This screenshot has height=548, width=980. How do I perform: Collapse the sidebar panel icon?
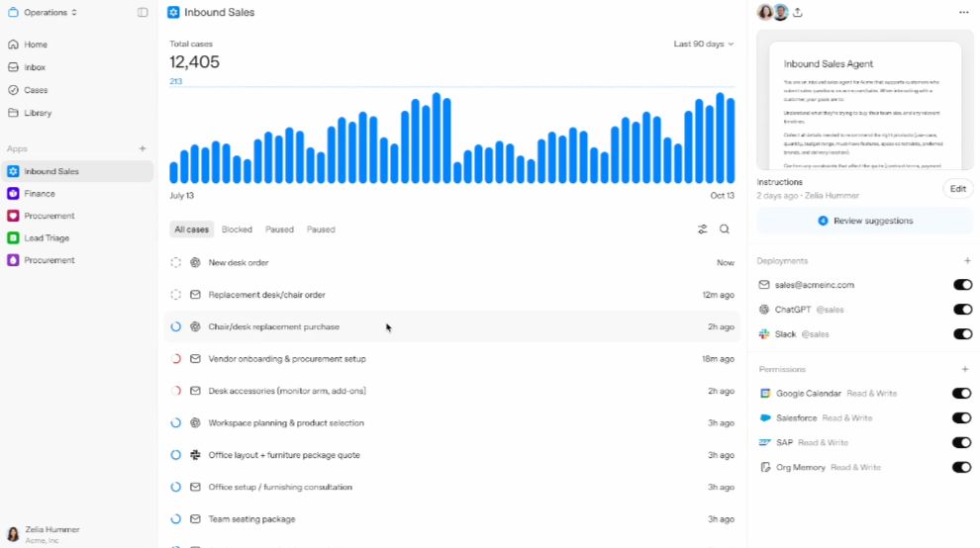tap(143, 13)
